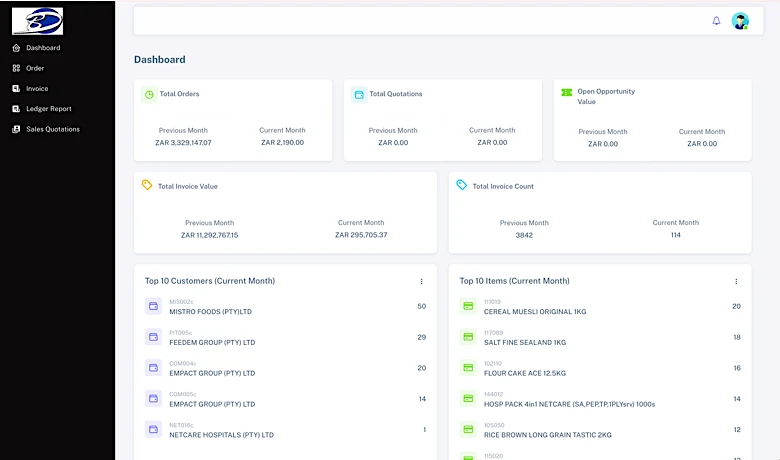Select the NETCARE HOSPITALS (PTY) LTD customer name
780x460 pixels.
pyautogui.click(x=221, y=435)
